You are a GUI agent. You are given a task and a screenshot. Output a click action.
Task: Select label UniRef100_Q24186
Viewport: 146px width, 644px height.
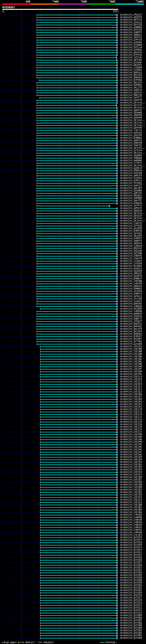tap(131, 344)
